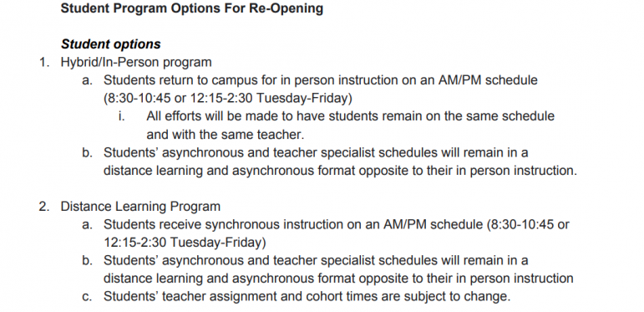The image size is (644, 312).
Task: Click the 'i.' sub-item marker
Action: 121,116
